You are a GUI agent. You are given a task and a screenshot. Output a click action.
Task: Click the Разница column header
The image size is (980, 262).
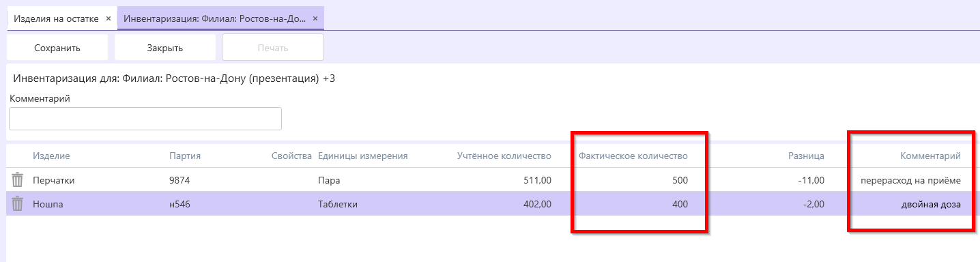click(x=805, y=156)
